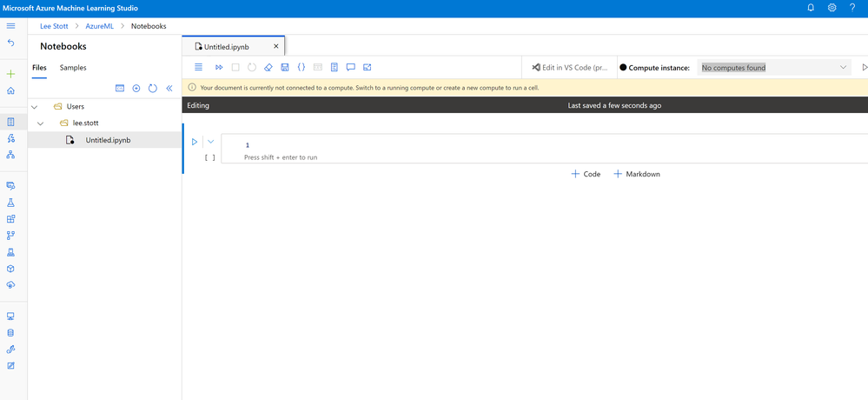
Task: Go to AzureML breadcrumb link
Action: (100, 26)
